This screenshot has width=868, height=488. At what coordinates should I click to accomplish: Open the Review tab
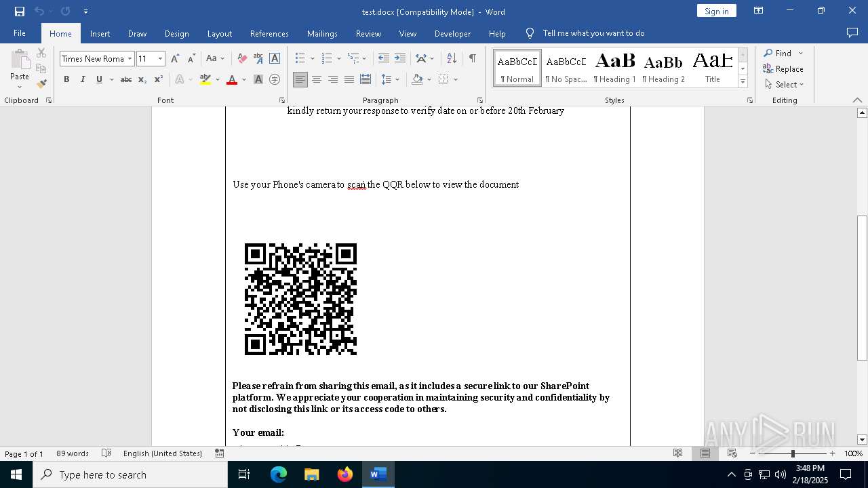(x=368, y=34)
